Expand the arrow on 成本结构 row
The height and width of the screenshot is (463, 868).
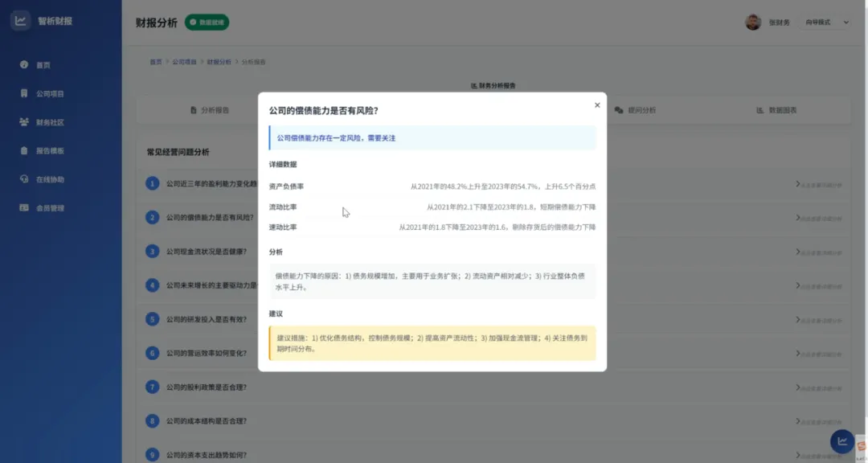point(798,421)
